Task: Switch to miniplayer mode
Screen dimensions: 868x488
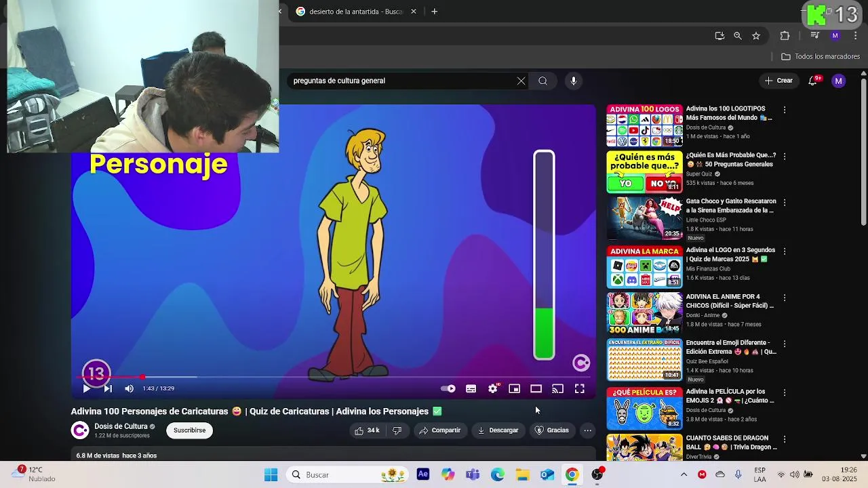Action: [x=515, y=388]
